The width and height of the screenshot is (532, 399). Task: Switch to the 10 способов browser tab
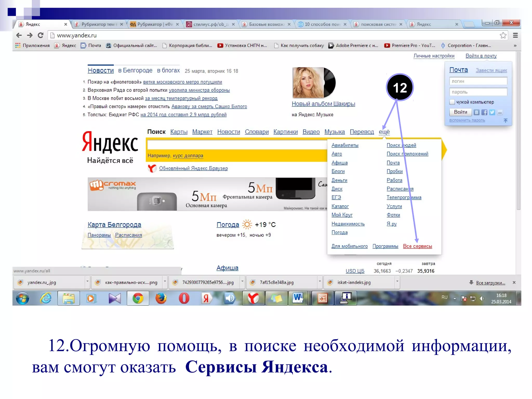tap(322, 24)
